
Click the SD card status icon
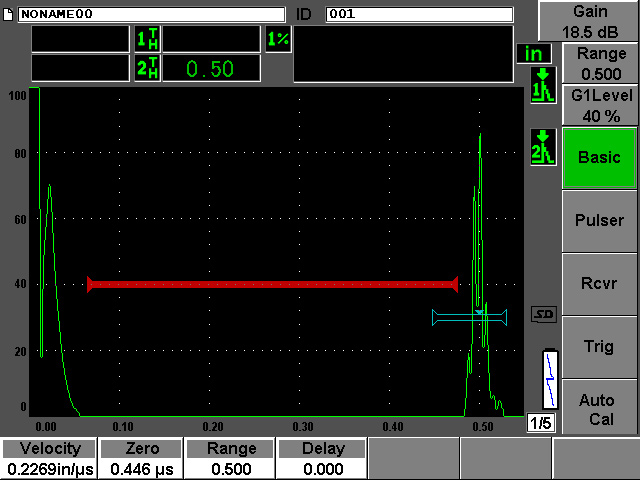pos(543,314)
